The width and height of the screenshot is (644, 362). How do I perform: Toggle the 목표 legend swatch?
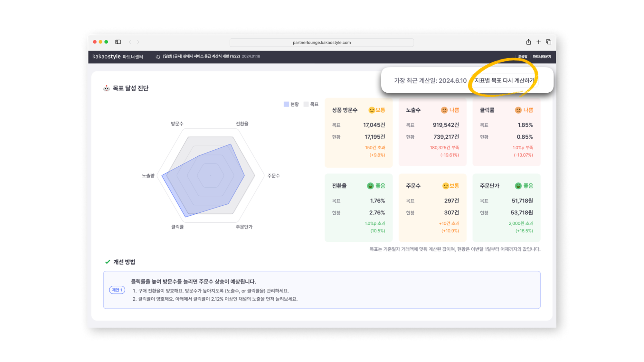click(306, 104)
